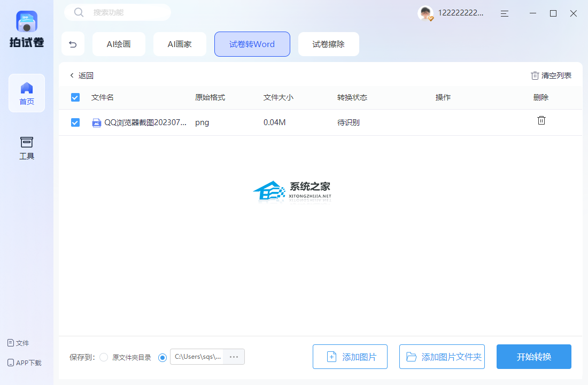This screenshot has height=385, width=588.
Task: Select the custom save path radio button
Action: [163, 357]
